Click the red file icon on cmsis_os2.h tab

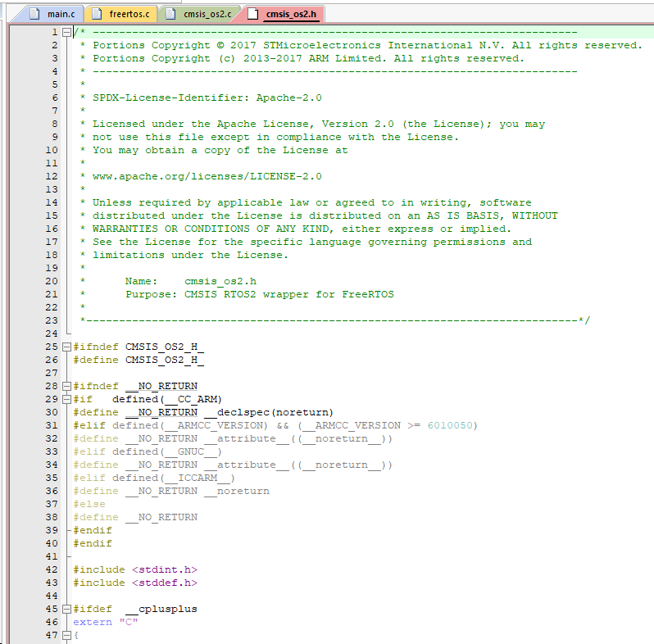[252, 14]
